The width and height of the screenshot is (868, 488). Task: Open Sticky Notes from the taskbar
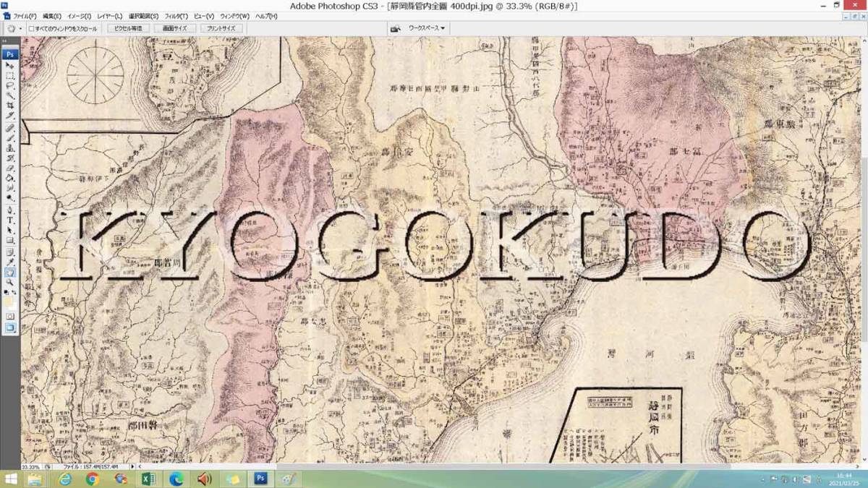point(232,479)
